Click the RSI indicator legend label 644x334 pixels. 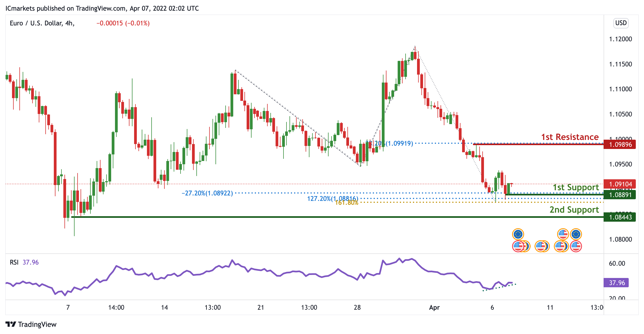tap(14, 262)
